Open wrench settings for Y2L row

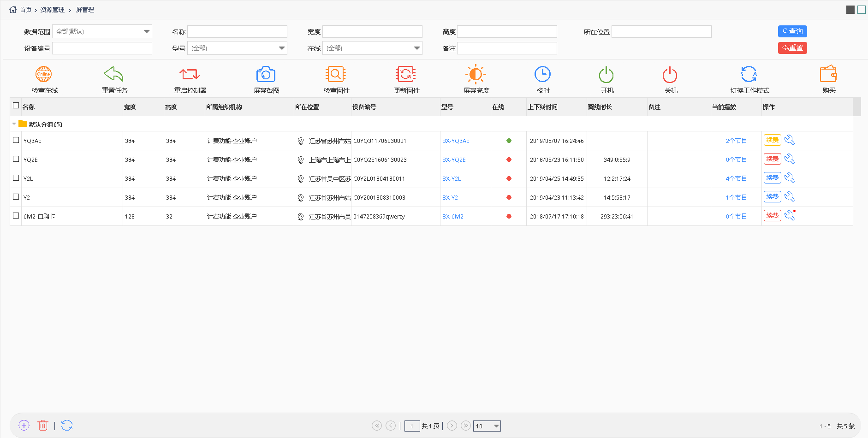coord(790,178)
